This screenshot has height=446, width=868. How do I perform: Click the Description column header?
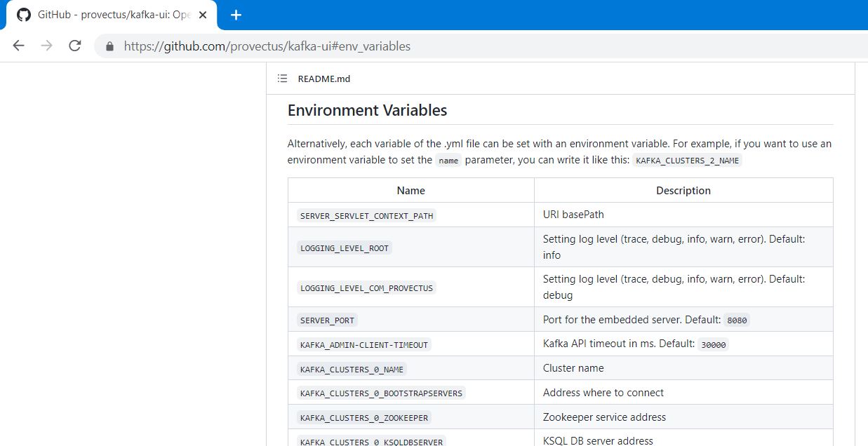(x=683, y=191)
